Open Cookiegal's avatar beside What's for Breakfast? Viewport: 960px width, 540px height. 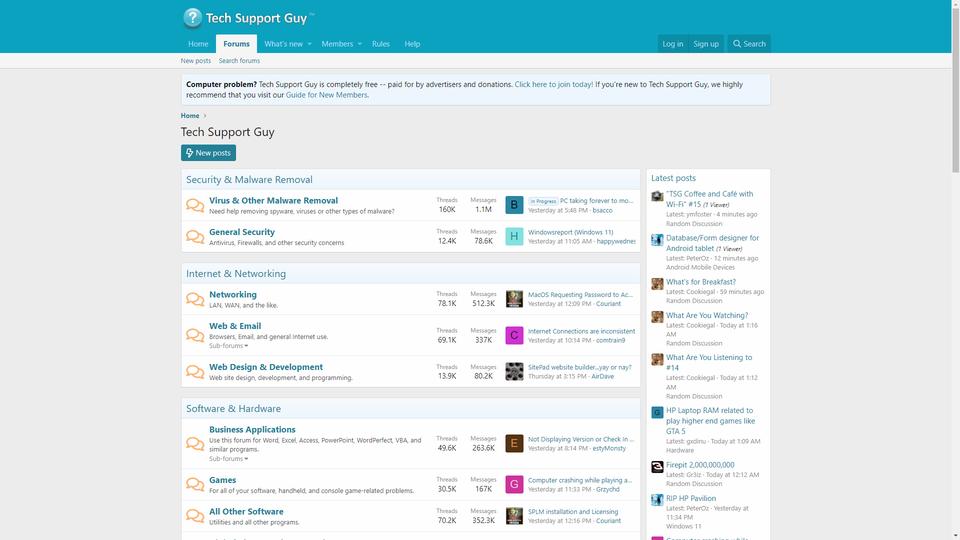[x=657, y=284]
